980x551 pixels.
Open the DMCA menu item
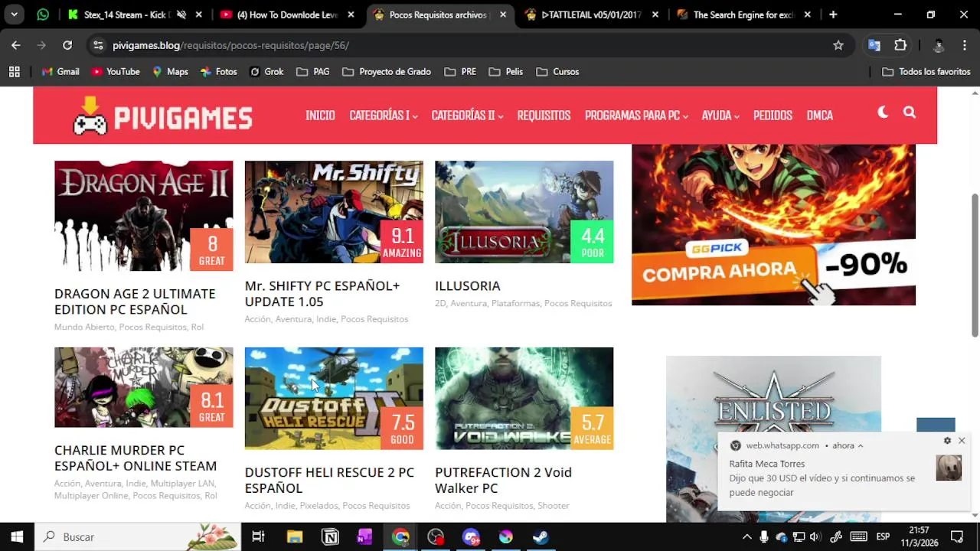819,116
